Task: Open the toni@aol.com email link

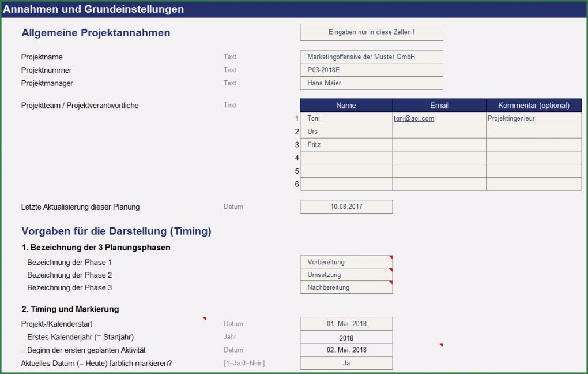Action: 414,118
